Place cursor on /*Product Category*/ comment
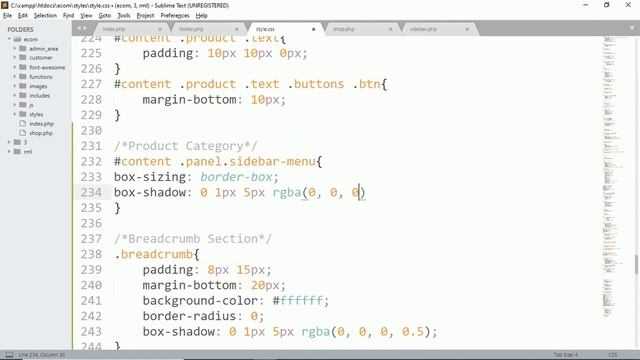 (186, 146)
